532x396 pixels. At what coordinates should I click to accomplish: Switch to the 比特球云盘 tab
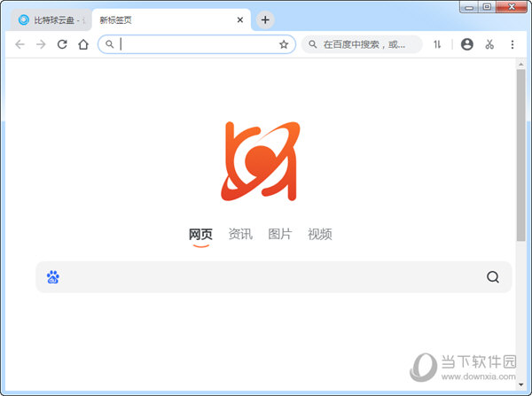[51, 20]
